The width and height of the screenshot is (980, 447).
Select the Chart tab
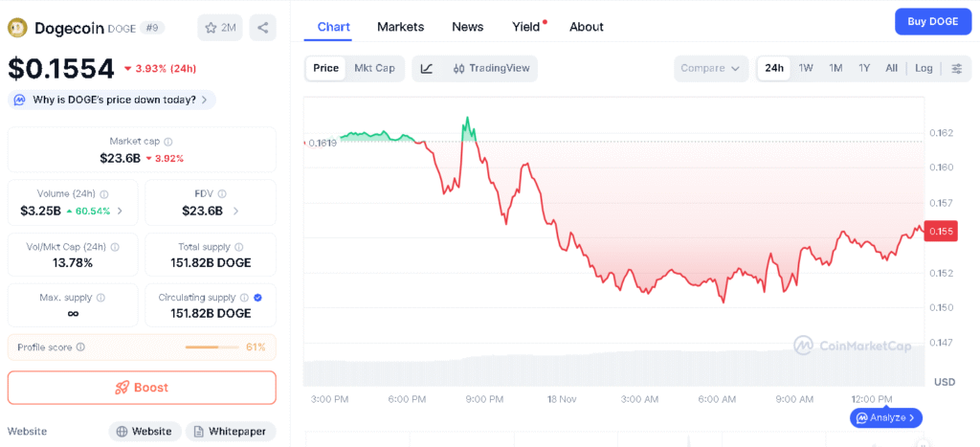334,27
